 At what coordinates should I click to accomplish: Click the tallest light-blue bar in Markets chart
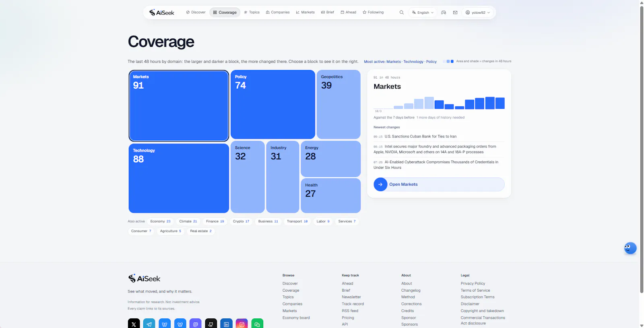tap(429, 103)
